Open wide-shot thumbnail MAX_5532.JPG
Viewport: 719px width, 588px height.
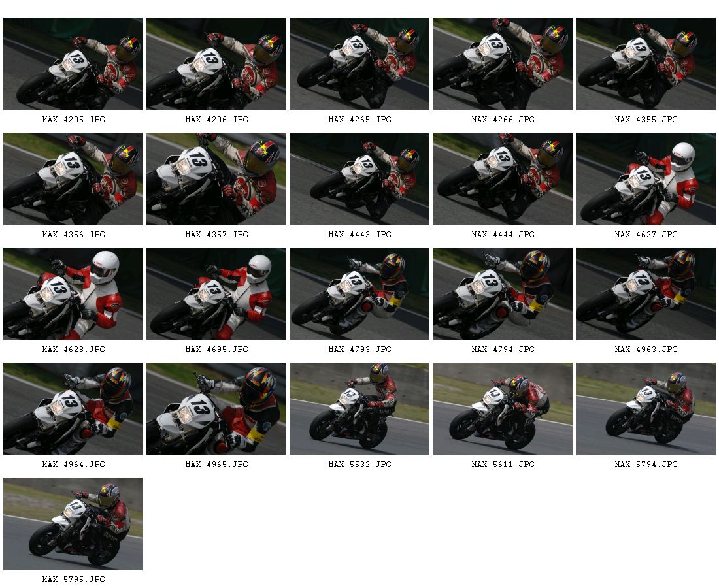coord(359,409)
